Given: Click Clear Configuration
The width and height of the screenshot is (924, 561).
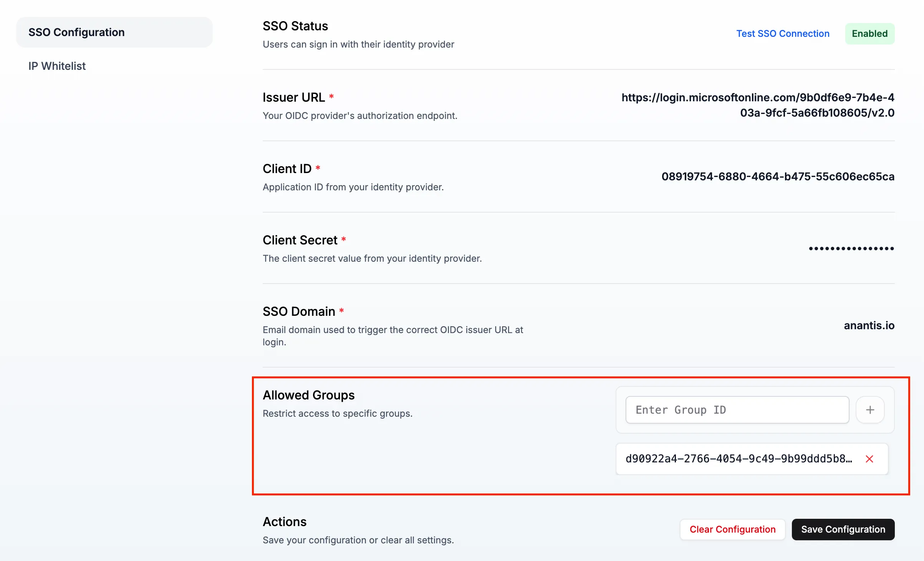Looking at the screenshot, I should [x=732, y=529].
